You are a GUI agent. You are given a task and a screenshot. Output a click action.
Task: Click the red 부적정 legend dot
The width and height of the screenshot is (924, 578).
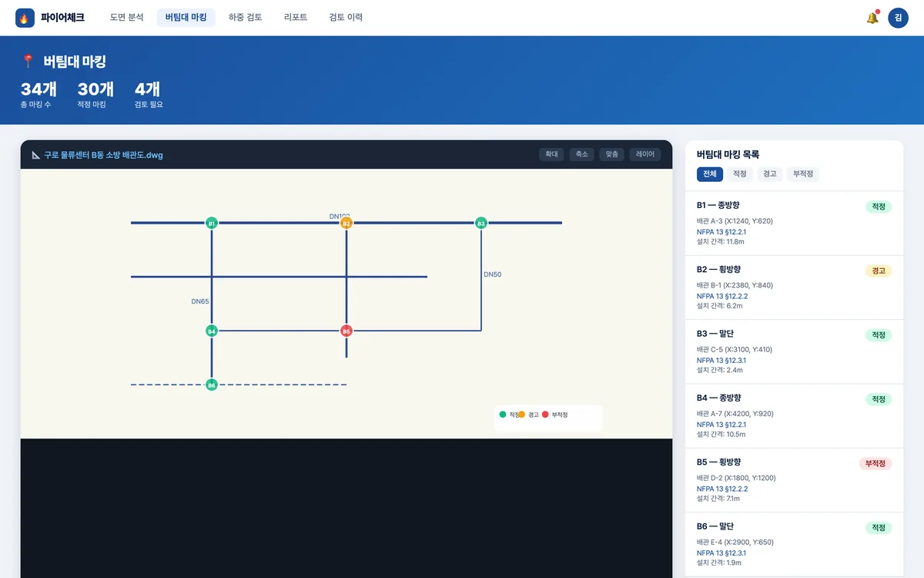coord(545,415)
